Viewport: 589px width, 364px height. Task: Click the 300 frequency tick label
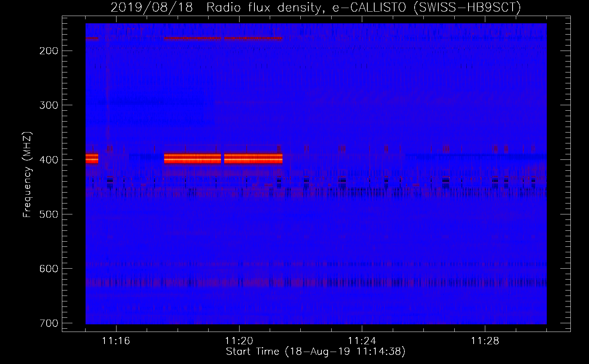click(x=48, y=105)
